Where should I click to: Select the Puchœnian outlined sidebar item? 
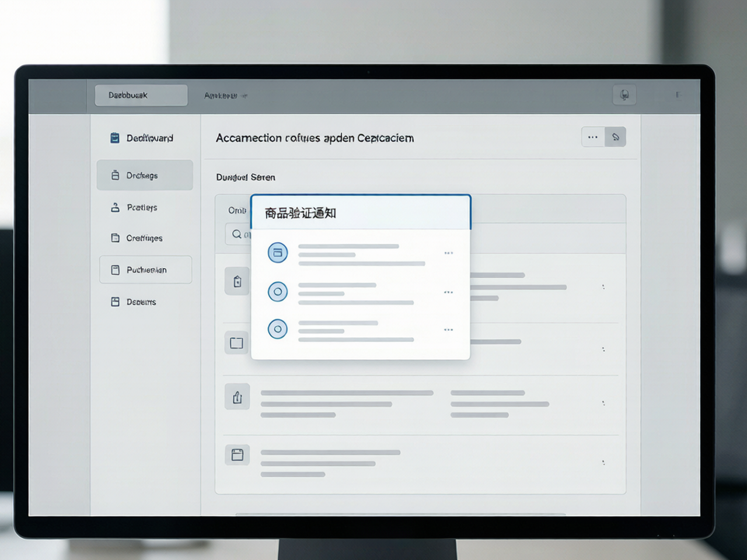pos(145,269)
